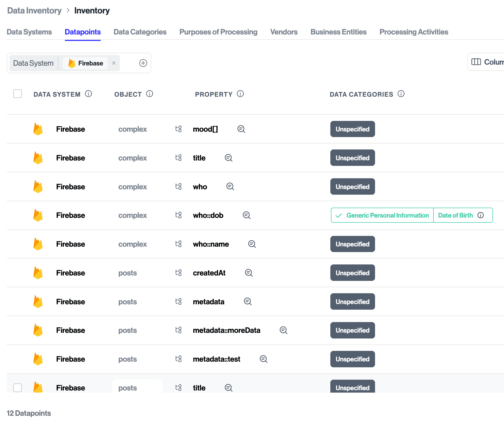The height and width of the screenshot is (426, 504).
Task: Click the plus icon to add a filter
Action: pyautogui.click(x=143, y=63)
